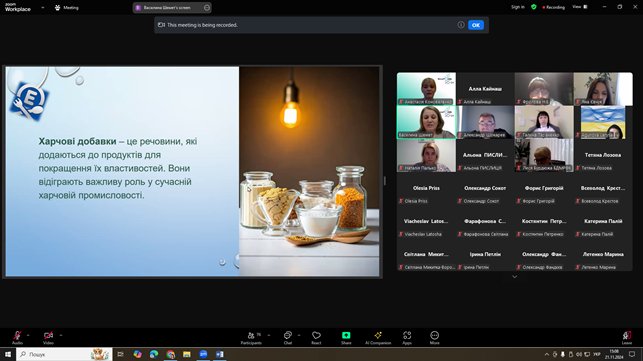Show next page of participant gallery
Image resolution: width=643 pixels, height=361 pixels.
click(515, 277)
